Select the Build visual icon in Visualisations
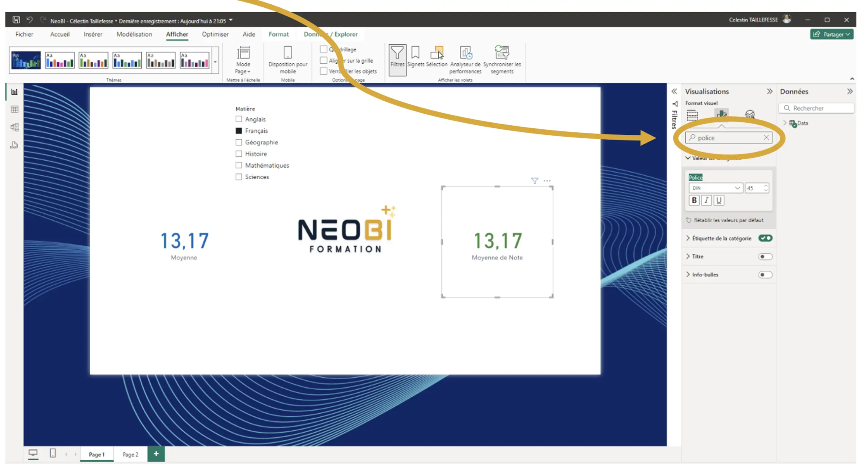Image resolution: width=868 pixels, height=464 pixels. pyautogui.click(x=692, y=115)
